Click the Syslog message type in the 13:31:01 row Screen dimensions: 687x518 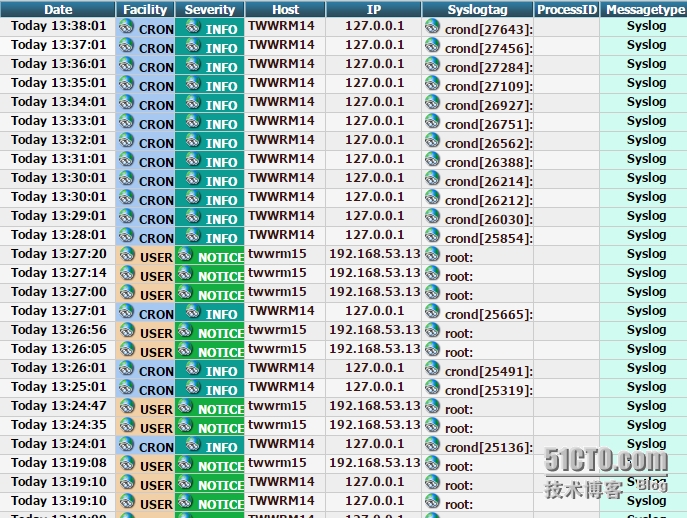click(646, 159)
